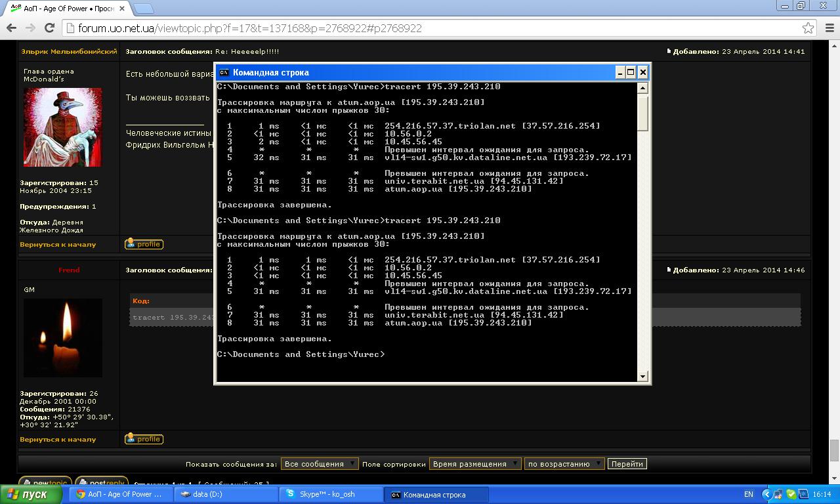Screen dimensions: 840x504
Task: Expand the 'Все сообщения' dropdown
Action: 320,464
